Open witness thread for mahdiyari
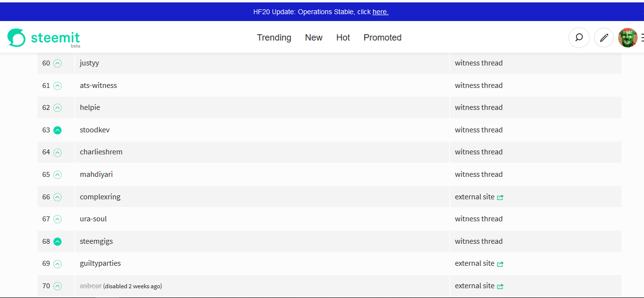 click(478, 174)
